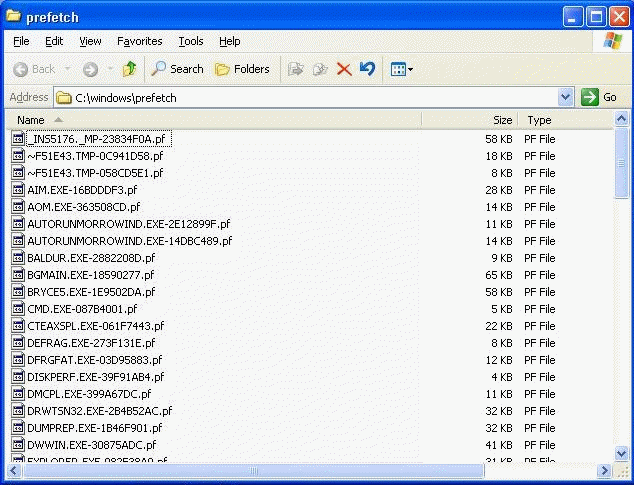Viewport: 634px width, 485px height.
Task: Open the Tools menu
Action: pos(191,41)
